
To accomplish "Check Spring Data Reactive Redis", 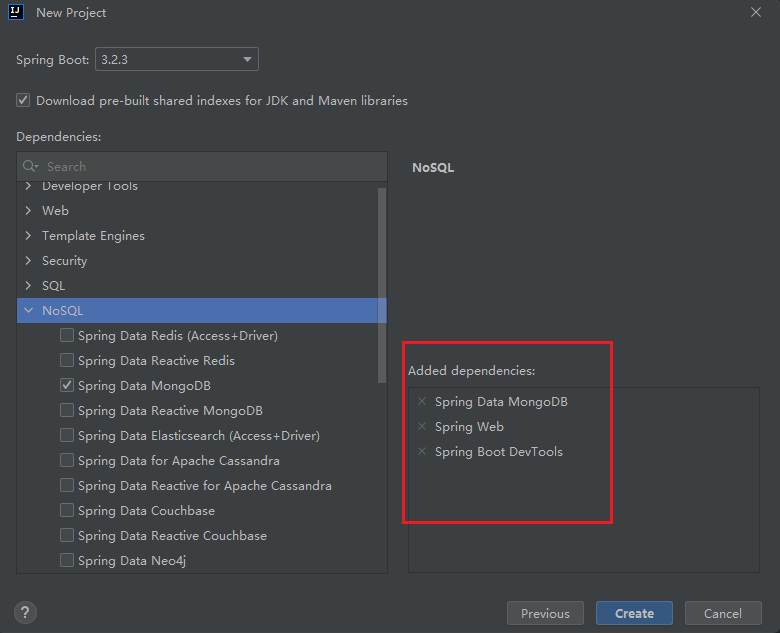I will [67, 360].
